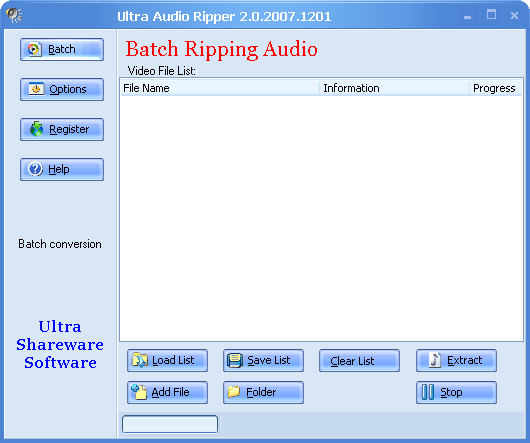Click the Save List disk icon

point(235,360)
